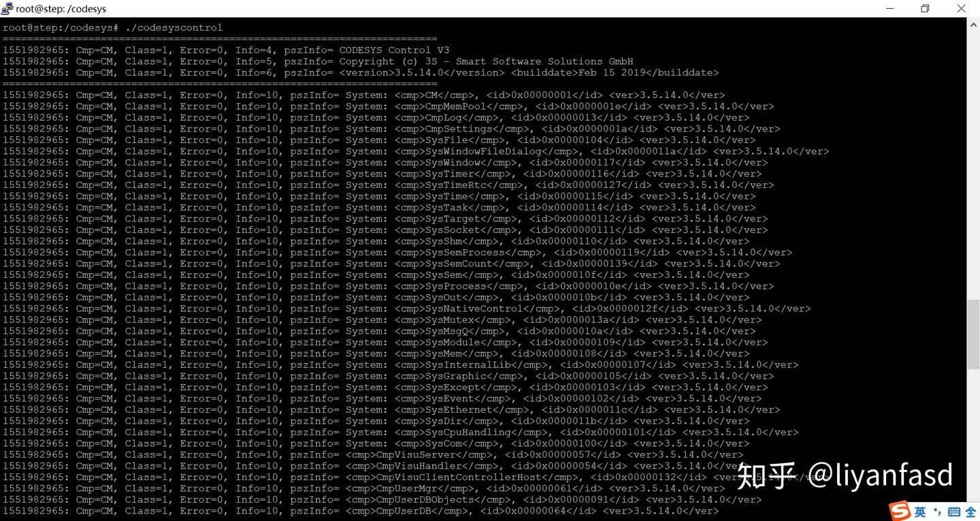The image size is (980, 521).
Task: Minimize the terminal window
Action: tap(890, 8)
